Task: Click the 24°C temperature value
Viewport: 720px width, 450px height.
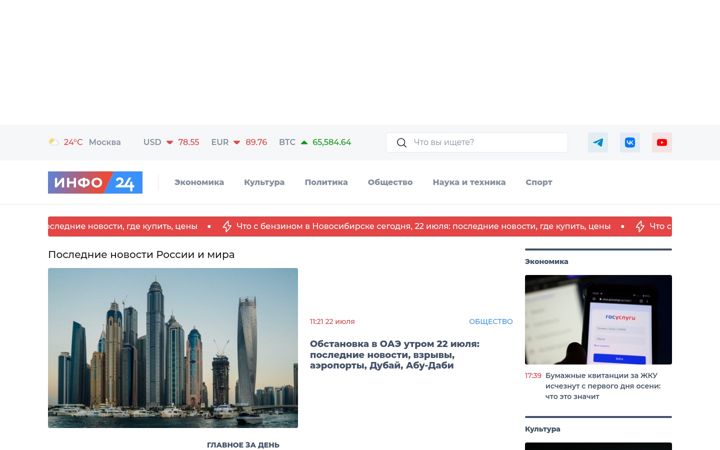Action: click(73, 142)
